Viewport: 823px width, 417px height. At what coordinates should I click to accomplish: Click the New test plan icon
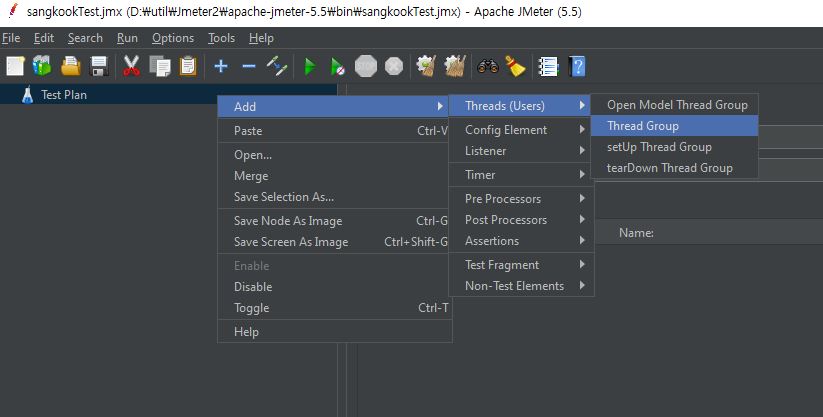click(15, 66)
